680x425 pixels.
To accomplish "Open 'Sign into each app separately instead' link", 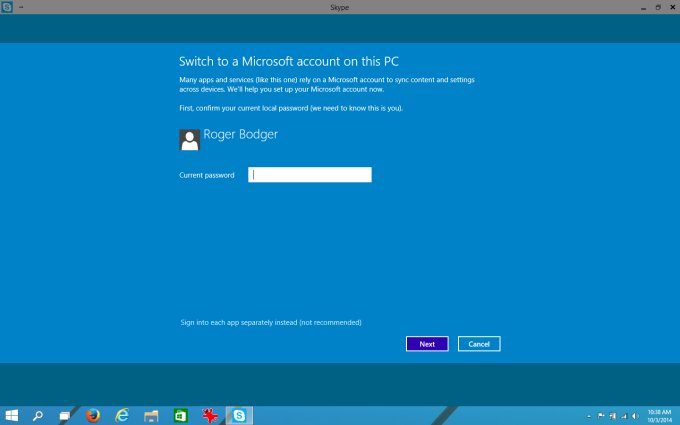I will pyautogui.click(x=271, y=323).
